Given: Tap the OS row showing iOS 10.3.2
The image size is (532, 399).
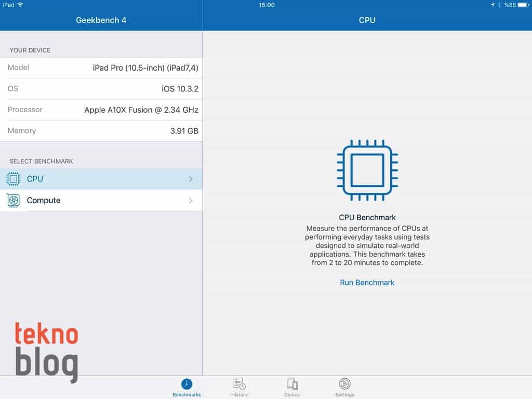Looking at the screenshot, I should click(101, 89).
